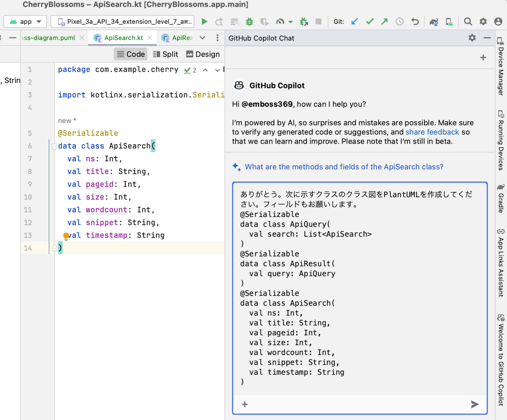Click 'val pageid: Int,' in editor
This screenshot has height=420, width=507.
(x=104, y=185)
